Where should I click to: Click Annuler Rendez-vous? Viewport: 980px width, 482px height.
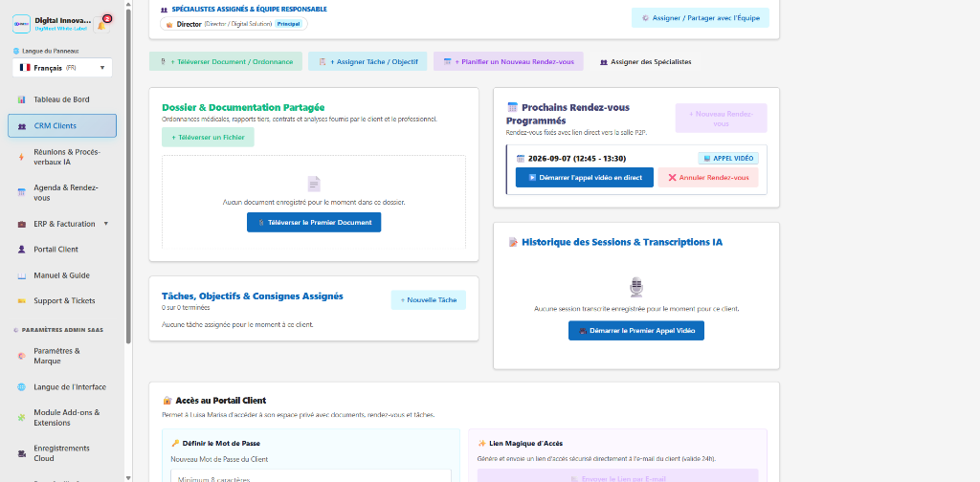(708, 177)
